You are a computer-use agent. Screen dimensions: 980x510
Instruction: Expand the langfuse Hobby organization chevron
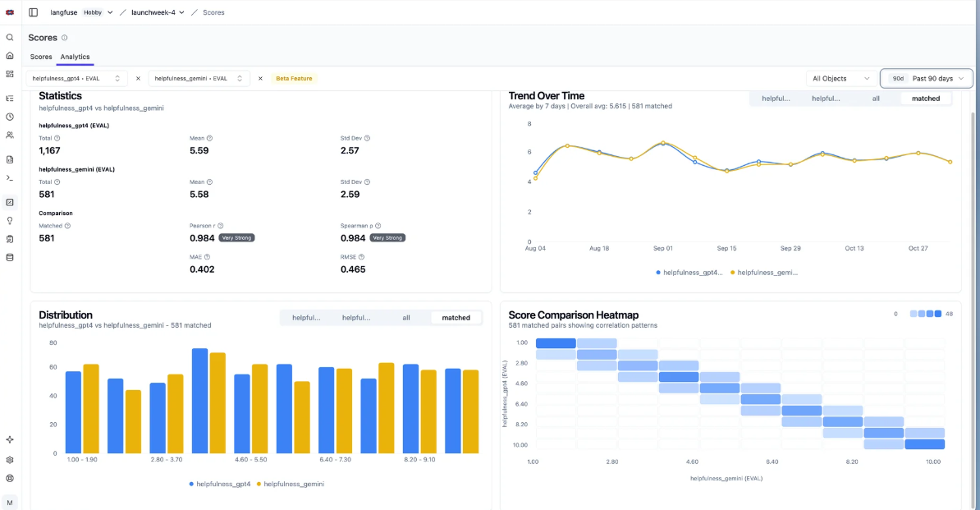[x=110, y=12]
